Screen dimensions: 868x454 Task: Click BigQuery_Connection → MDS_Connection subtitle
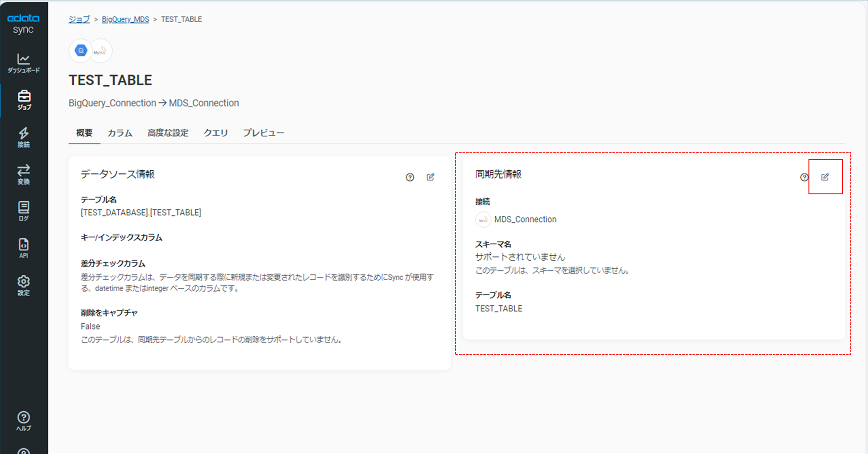coord(154,103)
